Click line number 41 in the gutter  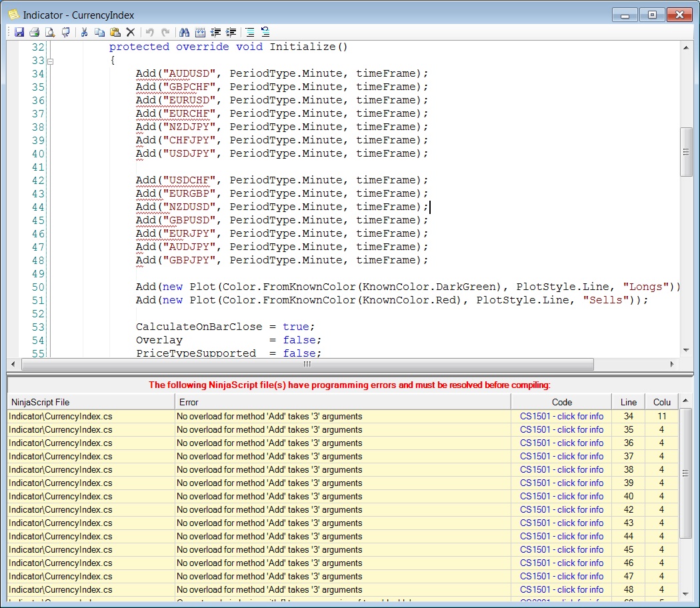coord(38,167)
